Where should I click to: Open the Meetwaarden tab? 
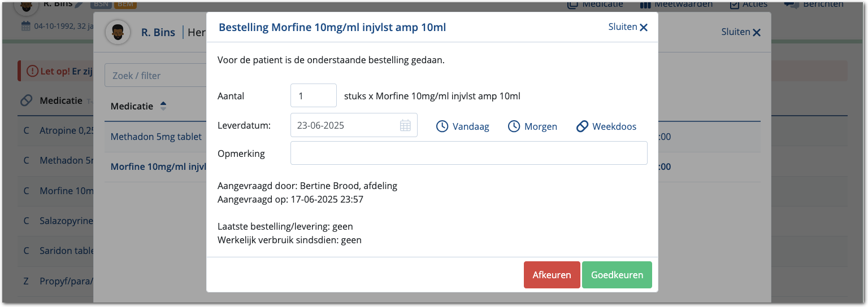point(676,5)
